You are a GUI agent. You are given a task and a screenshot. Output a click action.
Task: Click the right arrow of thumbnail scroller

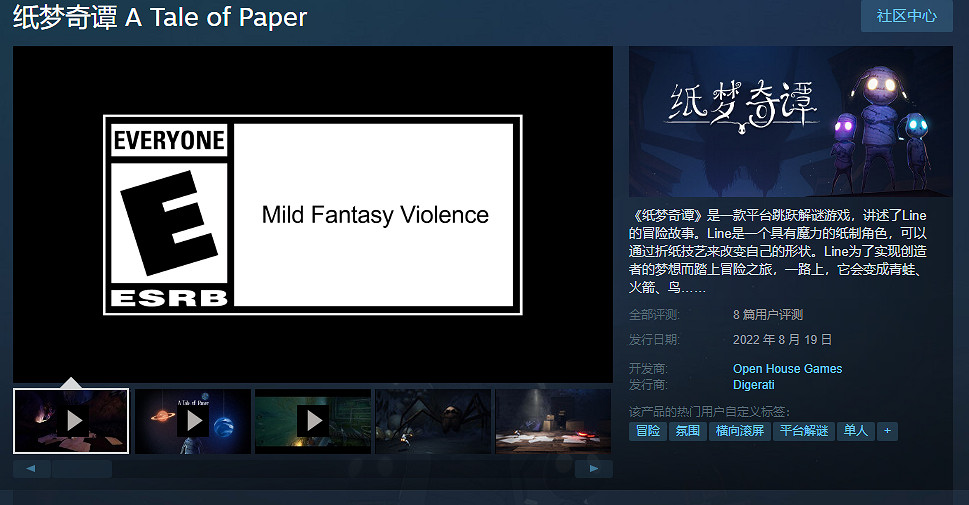594,469
